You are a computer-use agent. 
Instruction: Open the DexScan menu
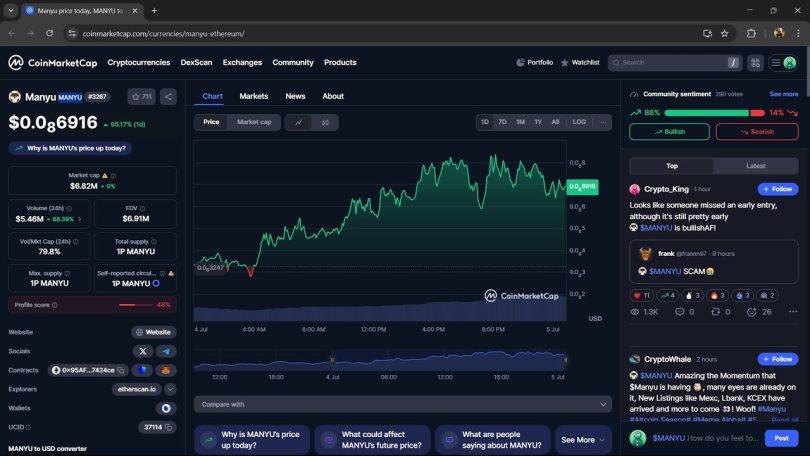tap(196, 62)
